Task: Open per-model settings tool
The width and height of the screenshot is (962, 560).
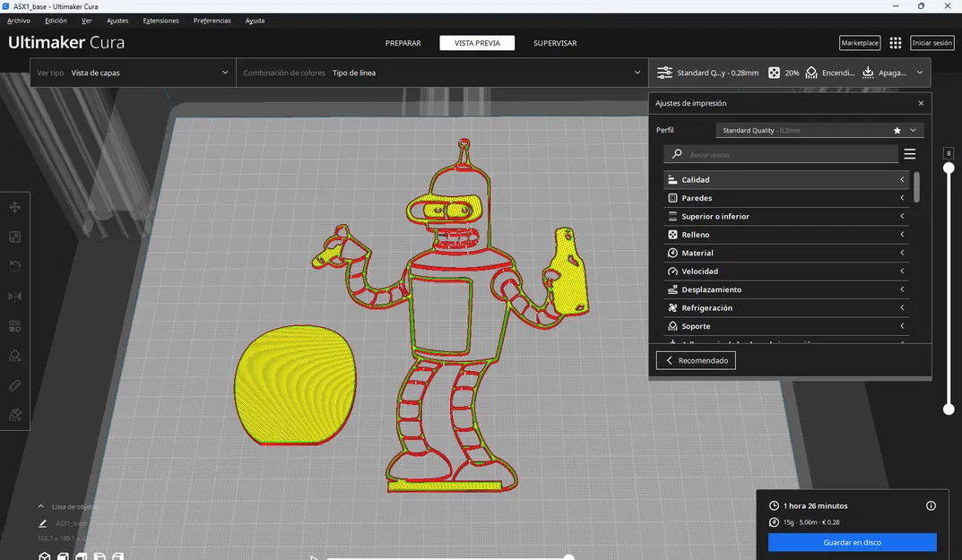Action: tap(14, 325)
